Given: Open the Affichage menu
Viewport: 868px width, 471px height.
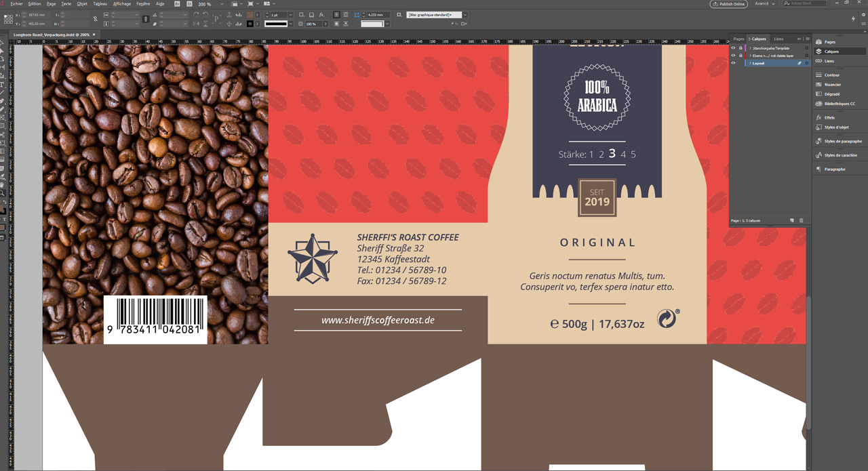Looking at the screenshot, I should 122,4.
